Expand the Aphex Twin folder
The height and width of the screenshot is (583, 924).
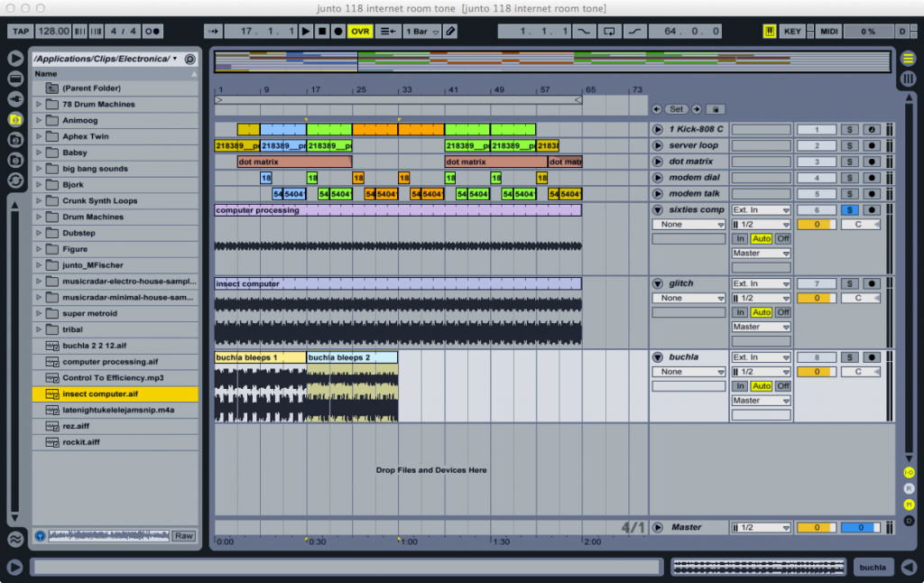pyautogui.click(x=39, y=136)
